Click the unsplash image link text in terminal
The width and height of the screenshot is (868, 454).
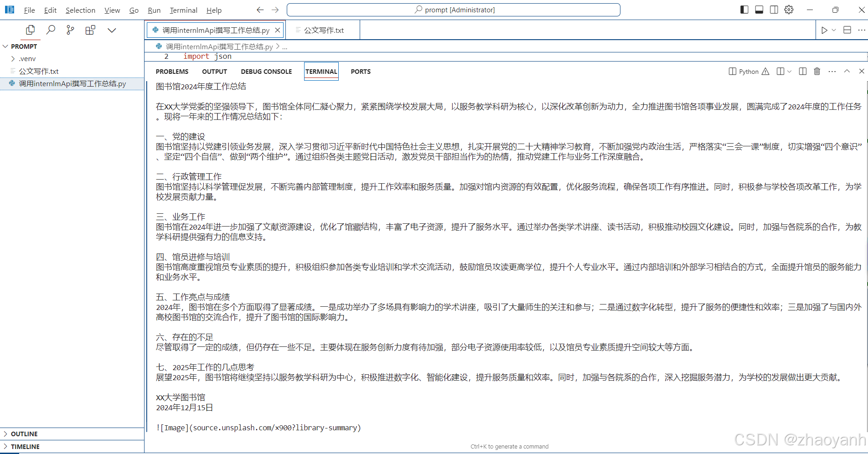point(258,428)
